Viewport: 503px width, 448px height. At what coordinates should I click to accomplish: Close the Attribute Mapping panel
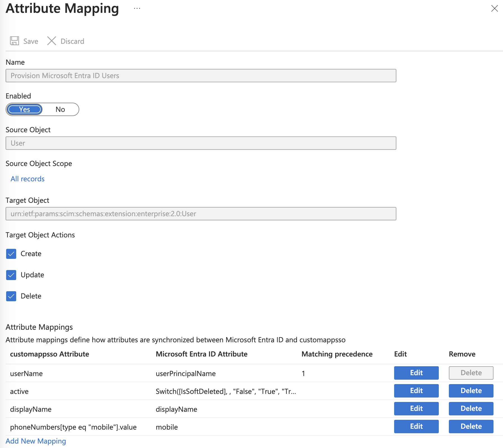(494, 8)
